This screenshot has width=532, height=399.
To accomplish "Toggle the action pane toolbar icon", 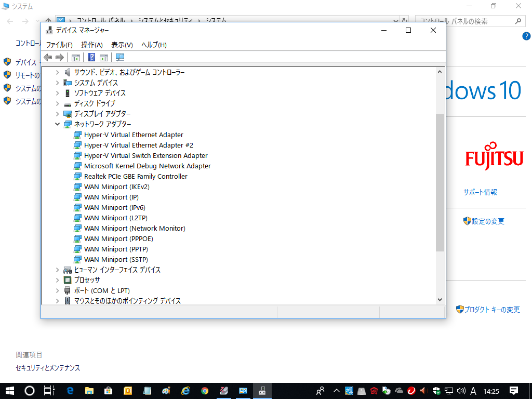I will point(104,58).
